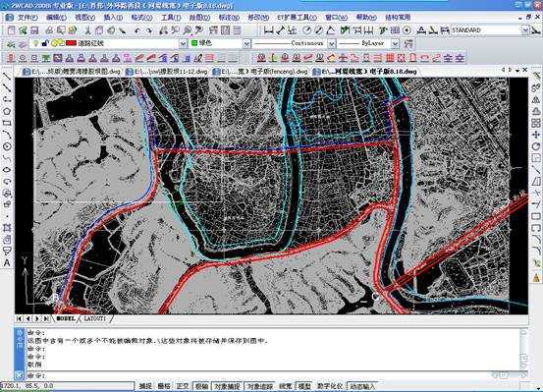This screenshot has width=543, height=392.
Task: Click the Cut scissors icon
Action: 88,30
